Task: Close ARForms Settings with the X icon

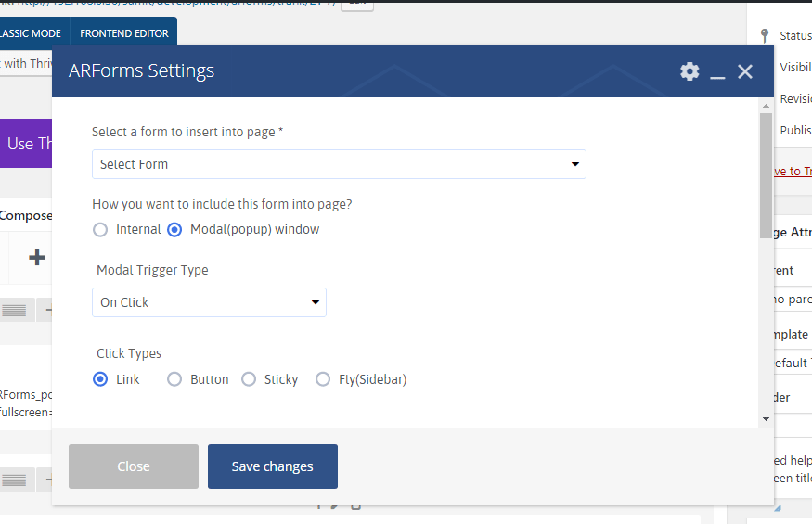Action: pos(745,71)
